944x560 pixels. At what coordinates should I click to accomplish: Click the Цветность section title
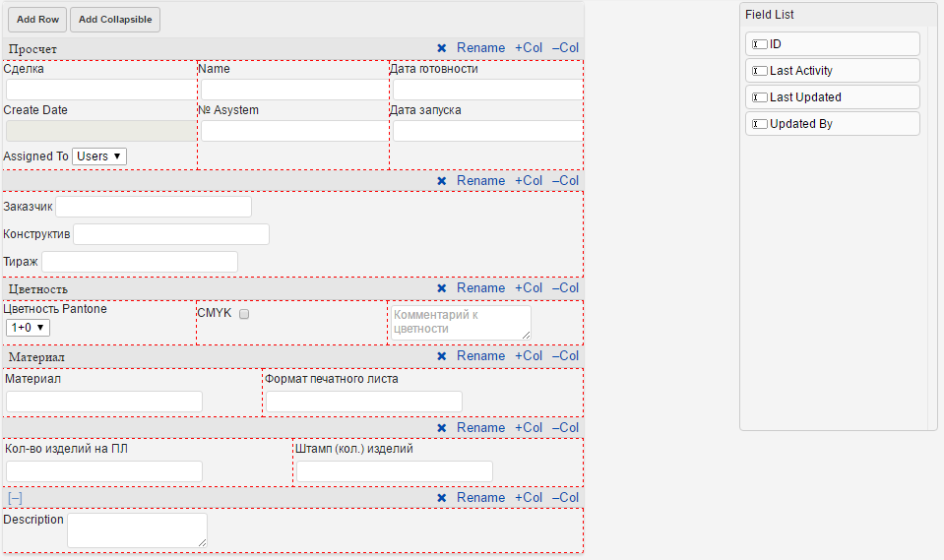[38, 289]
